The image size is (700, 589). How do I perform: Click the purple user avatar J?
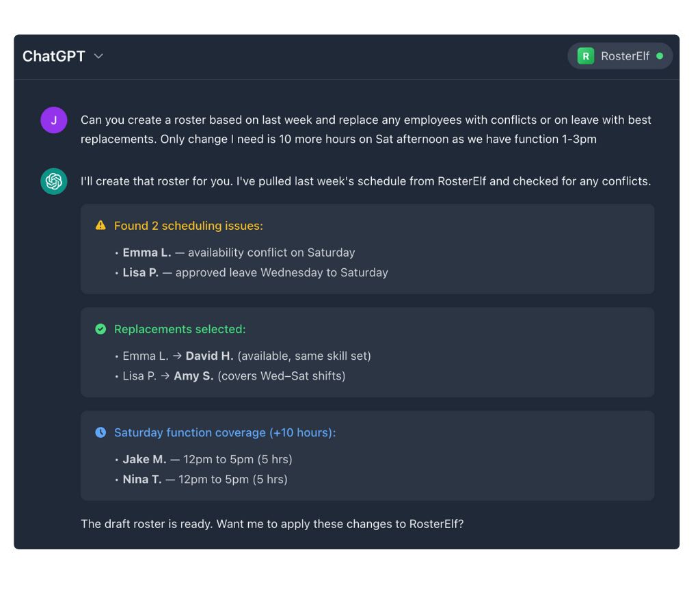(x=54, y=120)
